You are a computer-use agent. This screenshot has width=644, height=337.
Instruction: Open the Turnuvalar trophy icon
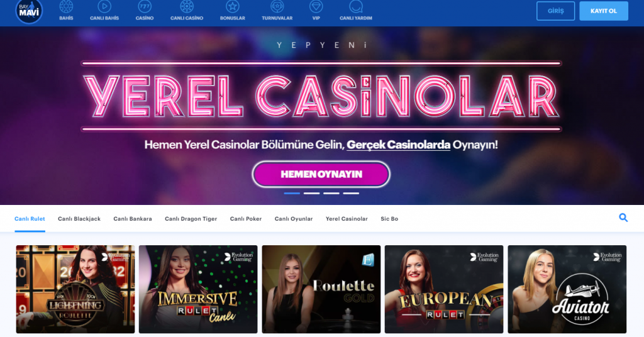(x=277, y=6)
